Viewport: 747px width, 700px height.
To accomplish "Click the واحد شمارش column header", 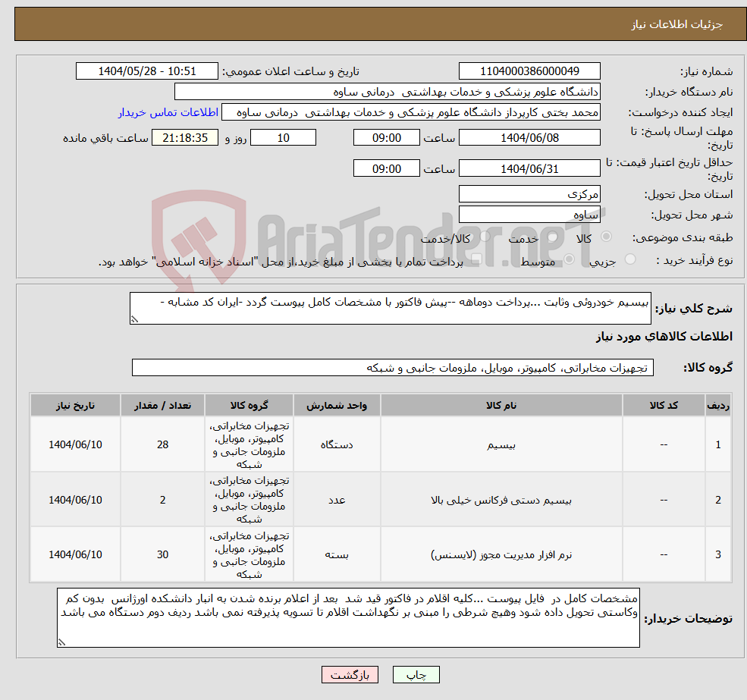I will (x=337, y=406).
